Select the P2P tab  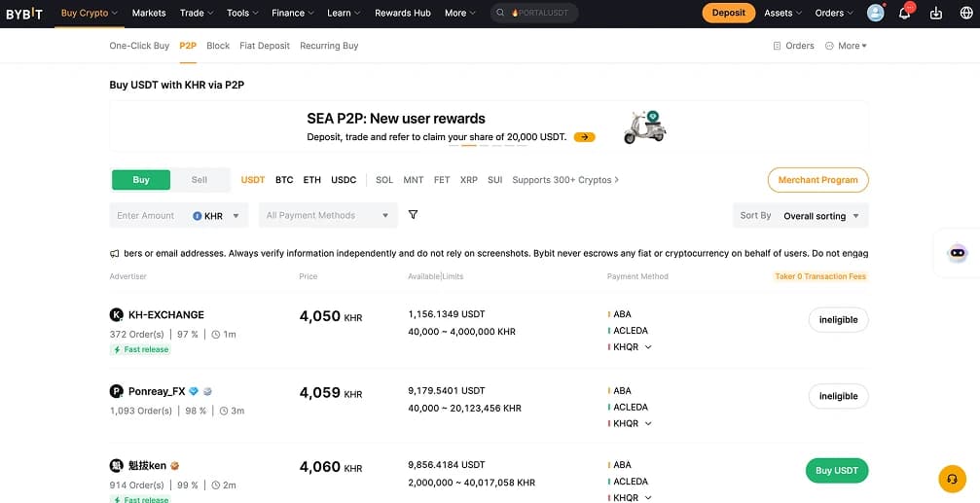point(188,46)
